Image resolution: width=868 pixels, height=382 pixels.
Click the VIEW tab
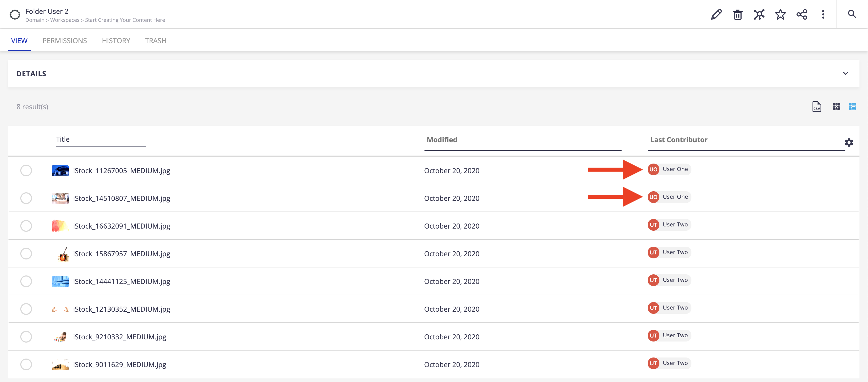click(x=19, y=40)
